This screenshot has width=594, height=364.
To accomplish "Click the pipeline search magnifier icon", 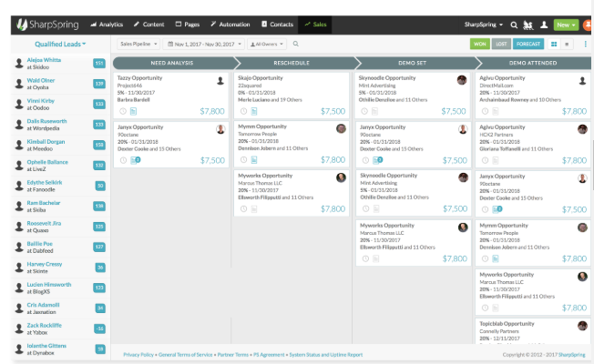I will [296, 44].
